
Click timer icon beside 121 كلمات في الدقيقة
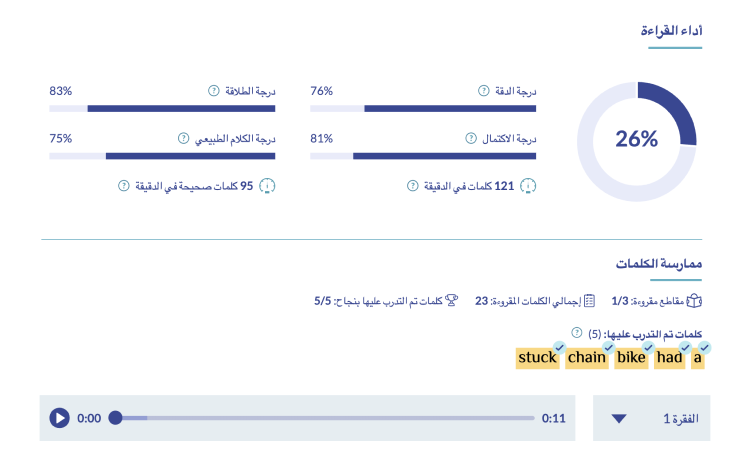click(529, 186)
